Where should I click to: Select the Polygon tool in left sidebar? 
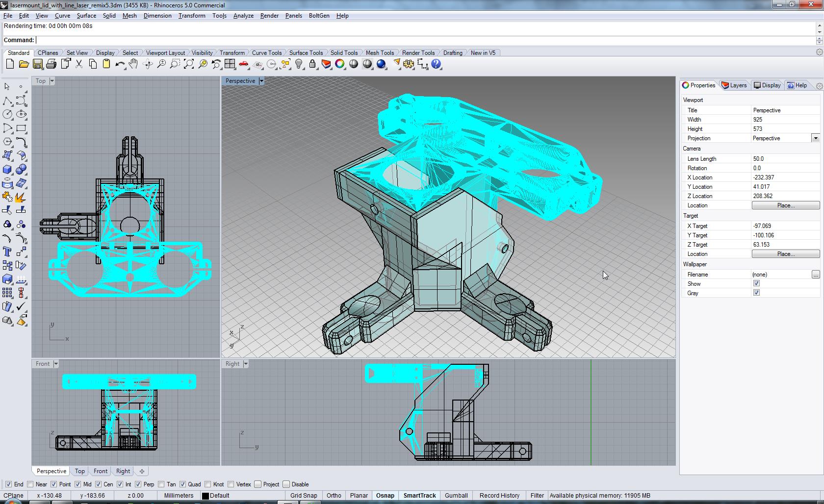(7, 142)
